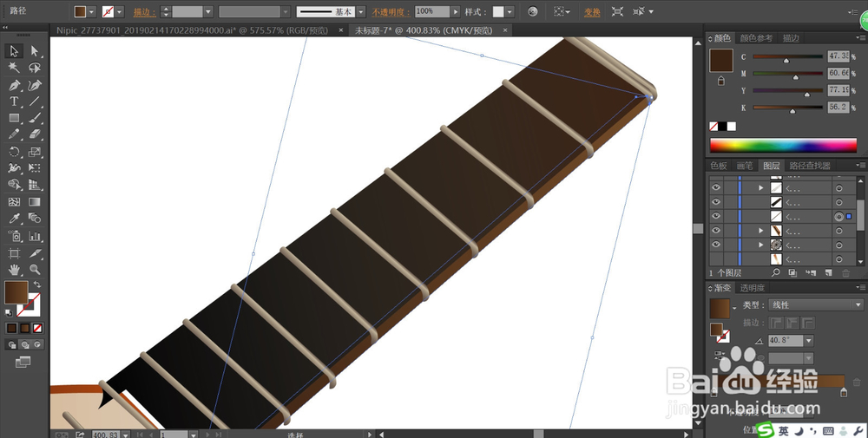
Task: Select the Lasso tool
Action: point(35,68)
